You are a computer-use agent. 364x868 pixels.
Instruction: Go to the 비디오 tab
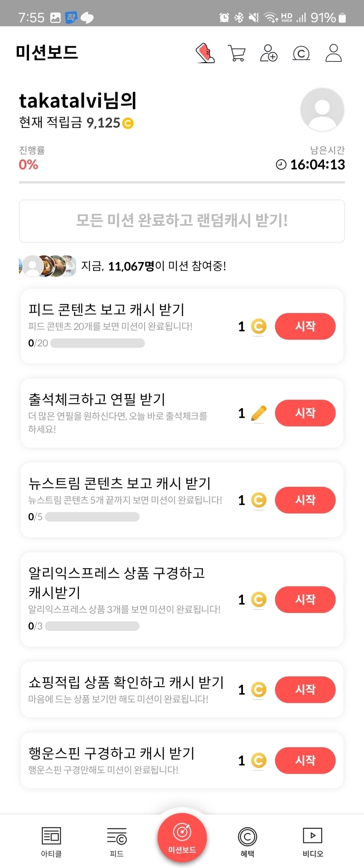(313, 842)
